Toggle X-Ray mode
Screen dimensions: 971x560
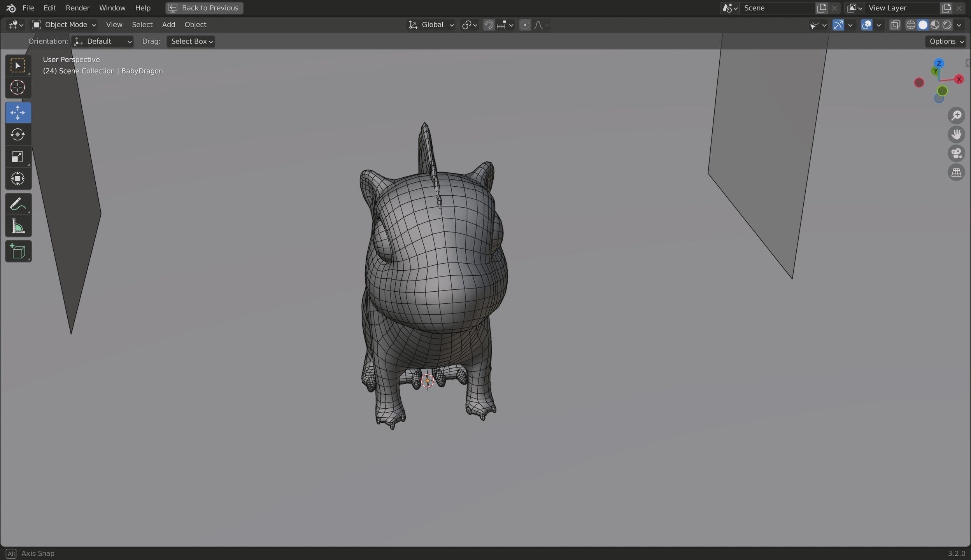tap(895, 25)
